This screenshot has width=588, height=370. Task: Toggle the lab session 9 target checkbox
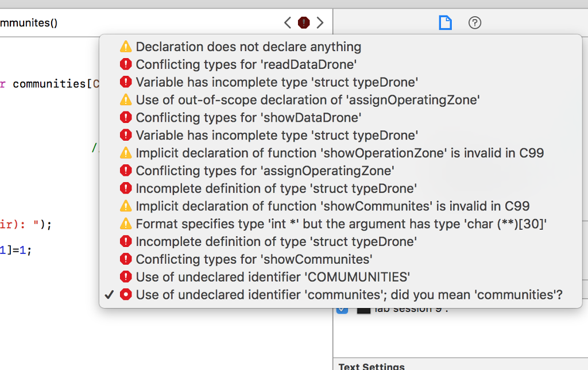pos(342,310)
